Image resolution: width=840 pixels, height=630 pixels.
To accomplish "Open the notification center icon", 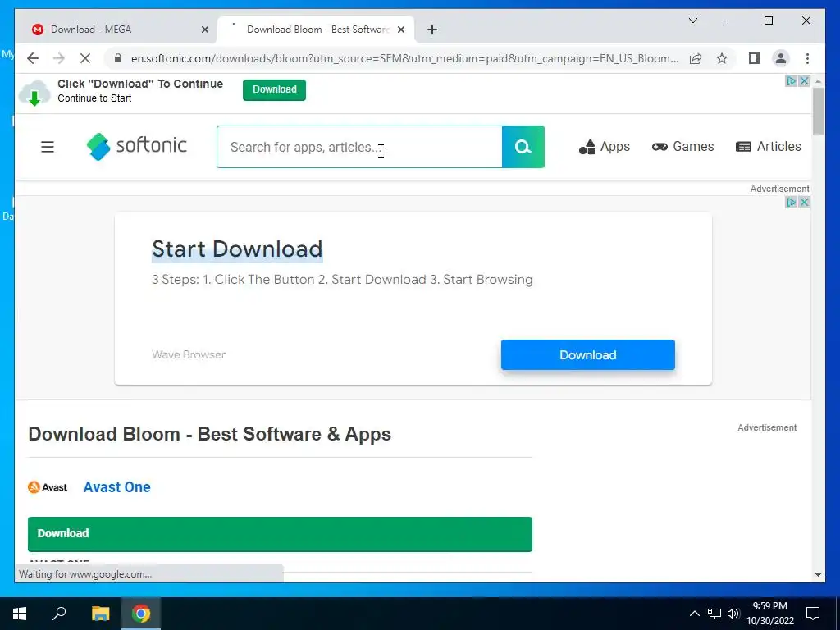I will point(813,614).
